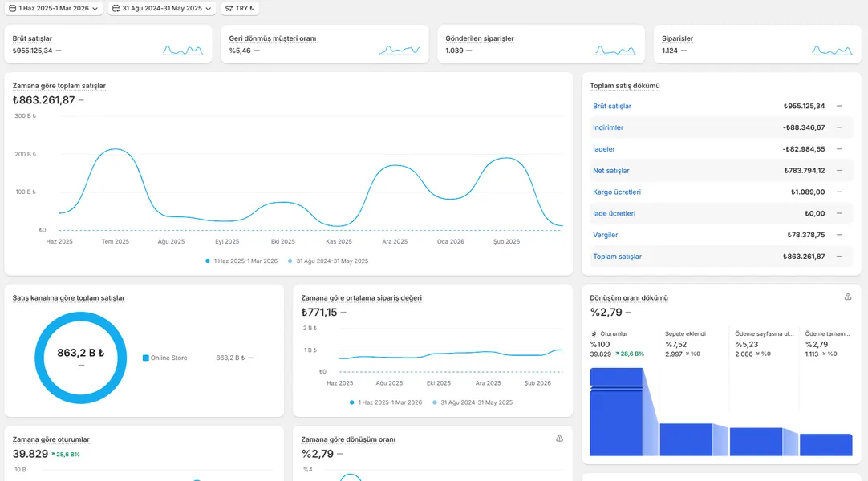The width and height of the screenshot is (868, 481).
Task: Click the İade ücretleri breakdown link
Action: pyautogui.click(x=614, y=213)
